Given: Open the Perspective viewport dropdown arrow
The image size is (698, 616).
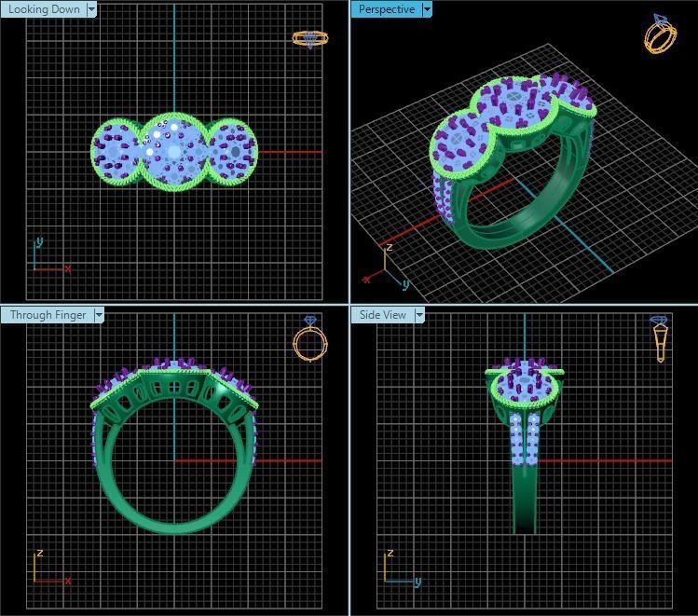Looking at the screenshot, I should pyautogui.click(x=427, y=9).
